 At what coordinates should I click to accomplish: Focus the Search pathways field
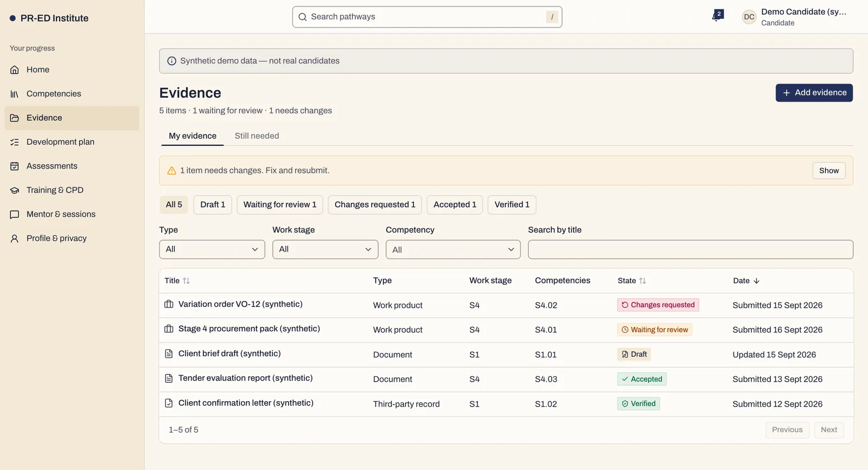tap(427, 17)
